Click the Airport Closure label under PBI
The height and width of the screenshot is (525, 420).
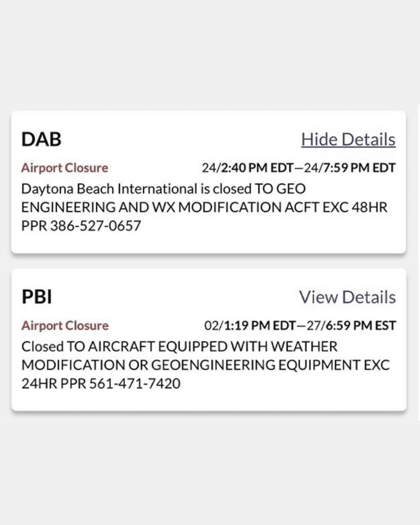pos(65,326)
